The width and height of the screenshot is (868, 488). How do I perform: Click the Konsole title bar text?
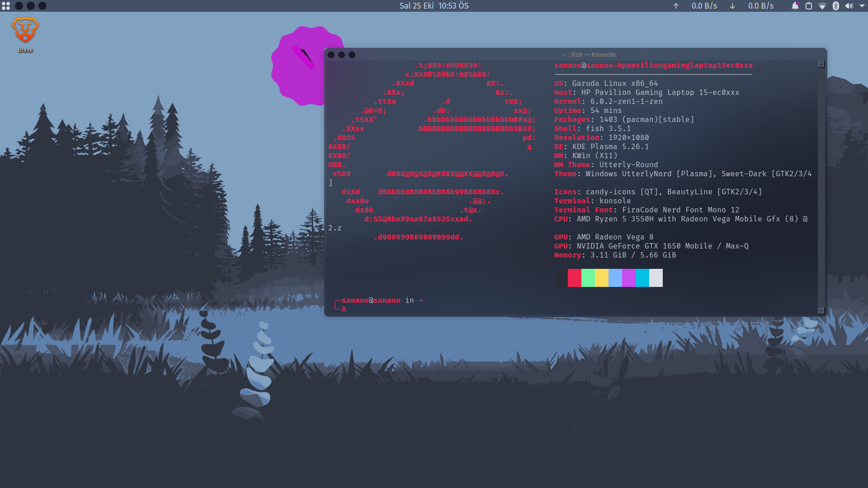589,55
